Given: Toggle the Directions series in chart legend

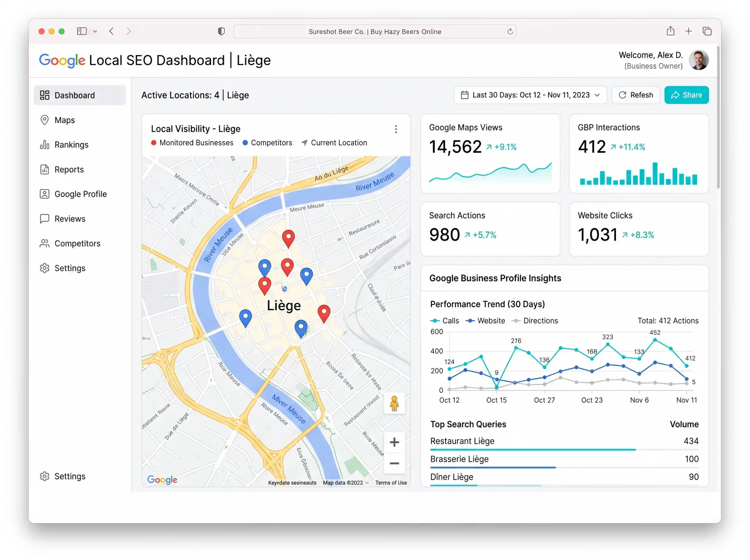Looking at the screenshot, I should [x=534, y=321].
